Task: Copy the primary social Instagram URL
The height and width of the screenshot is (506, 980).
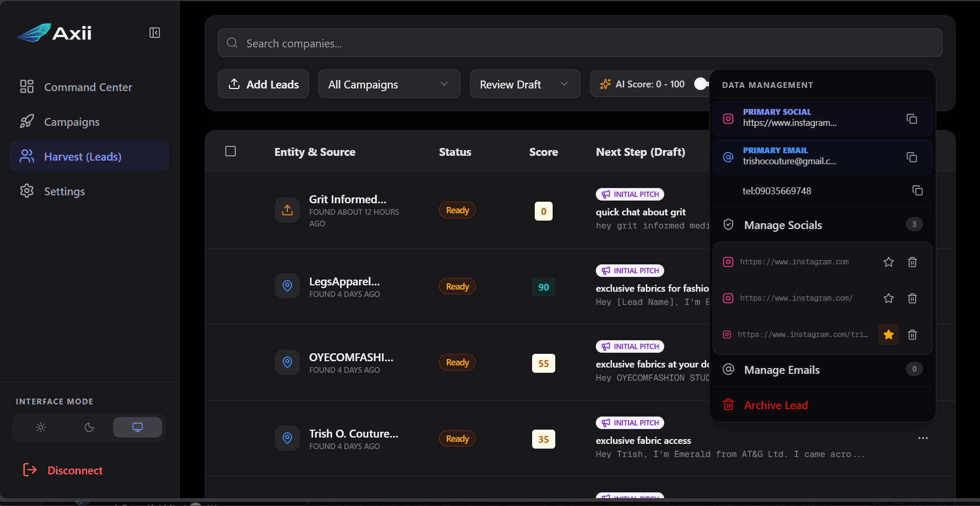Action: point(912,118)
